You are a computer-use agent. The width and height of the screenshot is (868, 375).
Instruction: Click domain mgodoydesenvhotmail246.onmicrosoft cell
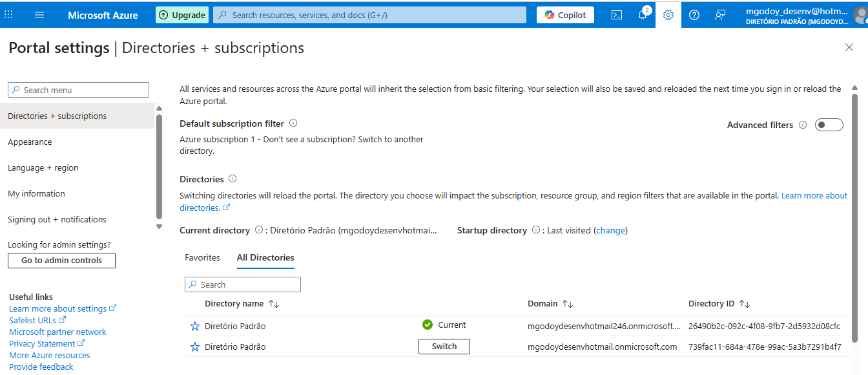(x=604, y=326)
